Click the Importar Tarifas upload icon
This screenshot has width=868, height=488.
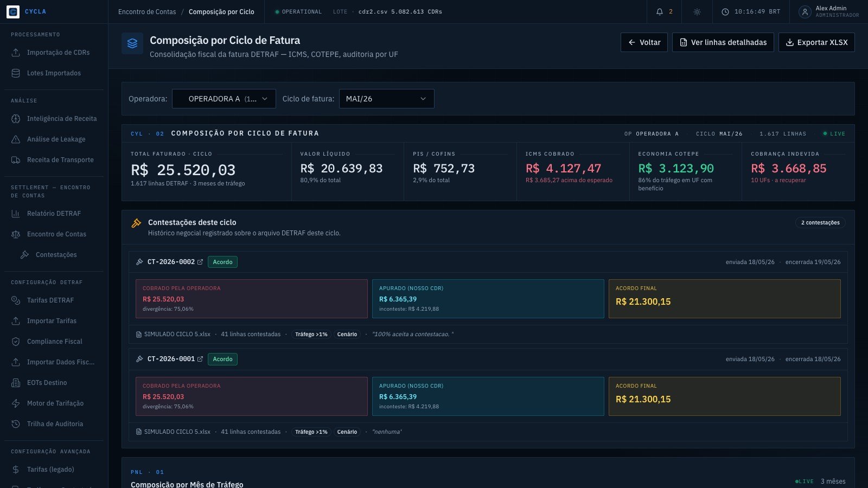16,321
